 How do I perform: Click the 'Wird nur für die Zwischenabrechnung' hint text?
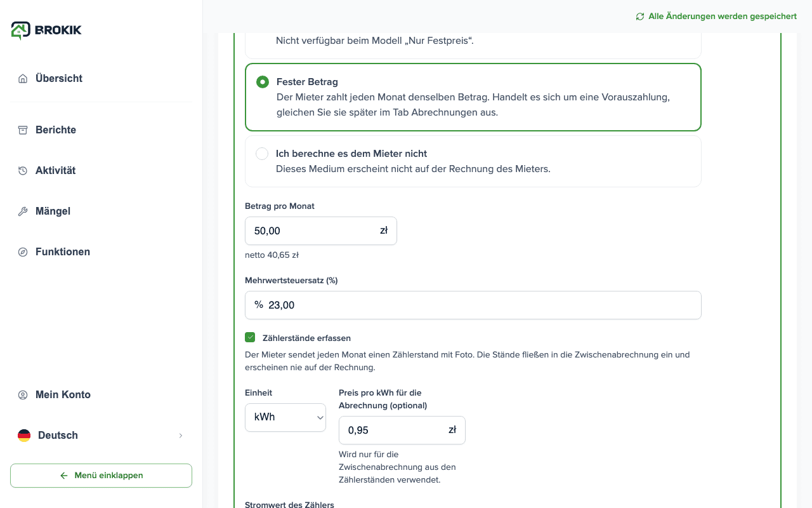point(397,467)
